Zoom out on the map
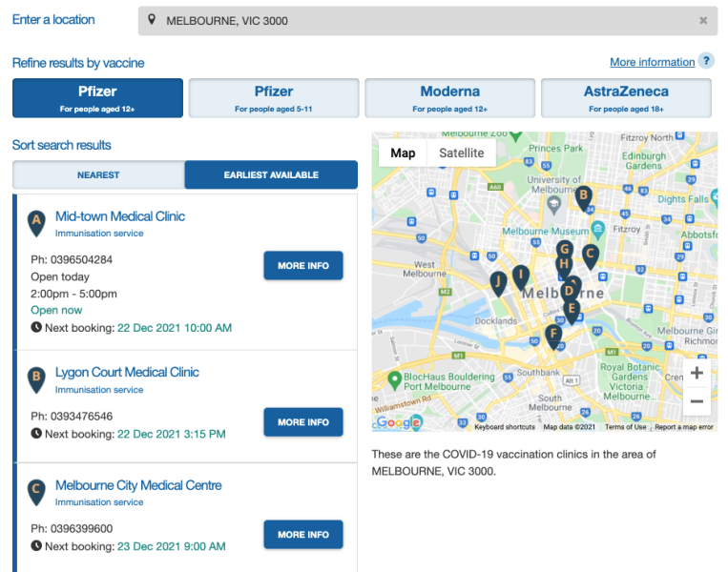728x572 pixels. pyautogui.click(x=697, y=401)
